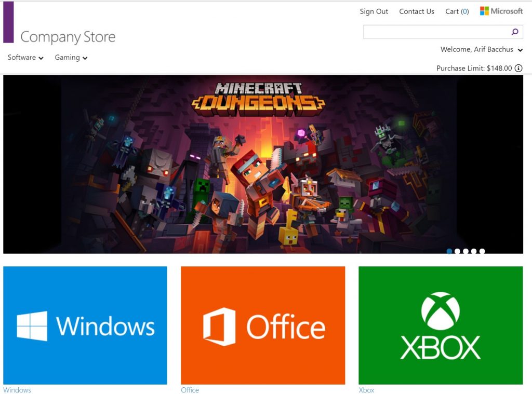The width and height of the screenshot is (532, 394).
Task: Open the Minecraft Dungeons banner
Action: click(263, 165)
